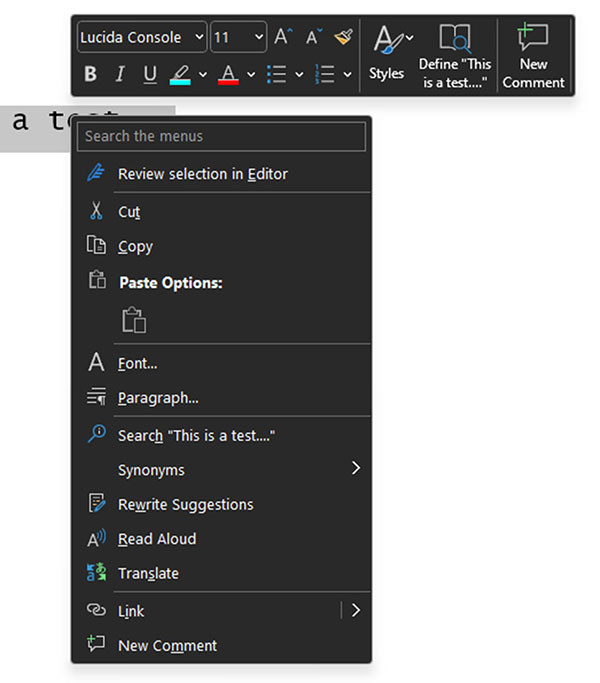Open the Lucida Console font name box
The image size is (600, 683).
coord(142,37)
